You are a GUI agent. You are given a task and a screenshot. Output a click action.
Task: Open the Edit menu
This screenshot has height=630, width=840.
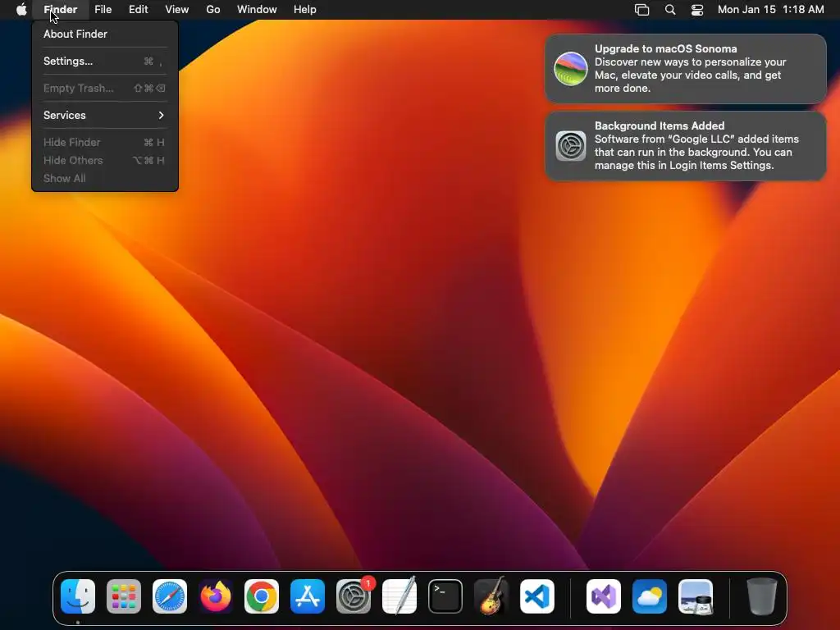coord(138,9)
